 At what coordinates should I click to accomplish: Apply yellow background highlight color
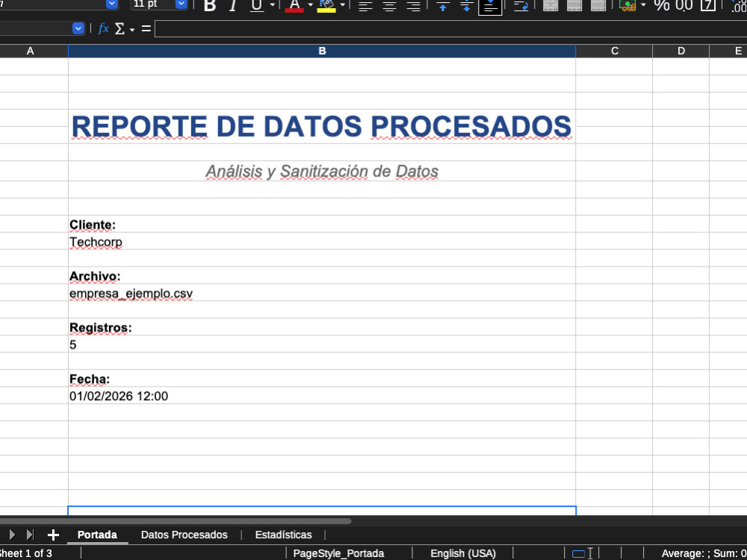326,6
